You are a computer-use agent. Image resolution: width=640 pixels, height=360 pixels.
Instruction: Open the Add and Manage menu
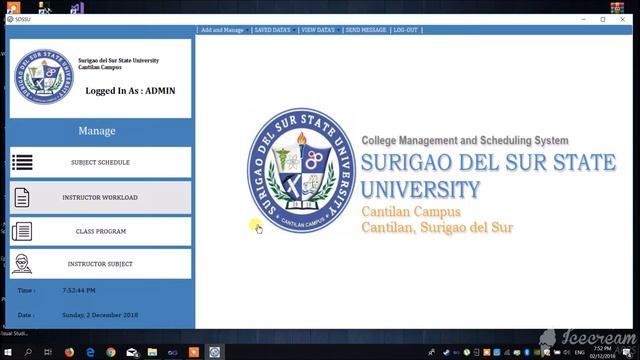(222, 30)
